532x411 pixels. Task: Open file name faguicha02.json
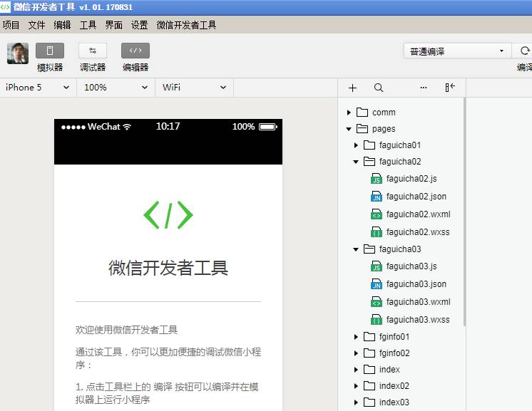point(416,197)
